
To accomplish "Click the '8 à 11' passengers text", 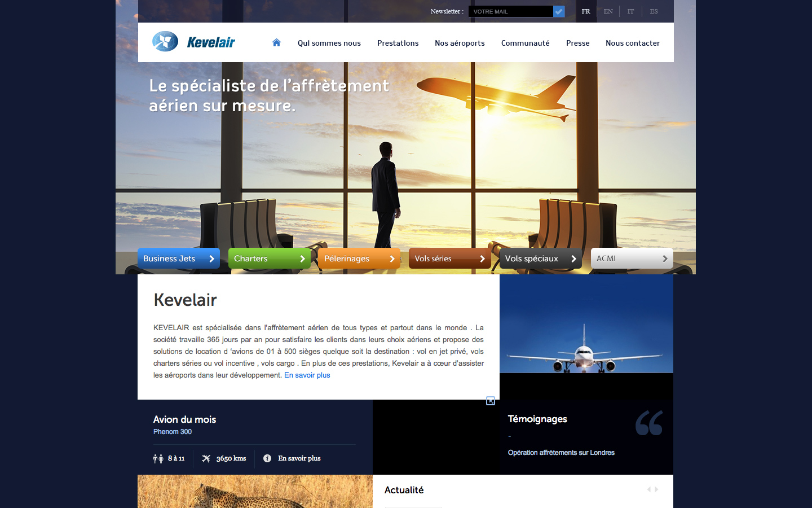I will (x=176, y=458).
